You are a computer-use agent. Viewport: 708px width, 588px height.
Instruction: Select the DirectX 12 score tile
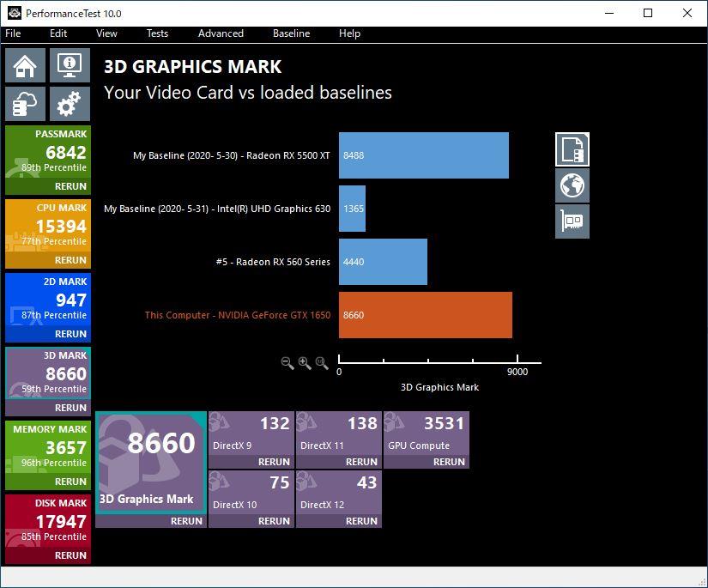tap(339, 493)
